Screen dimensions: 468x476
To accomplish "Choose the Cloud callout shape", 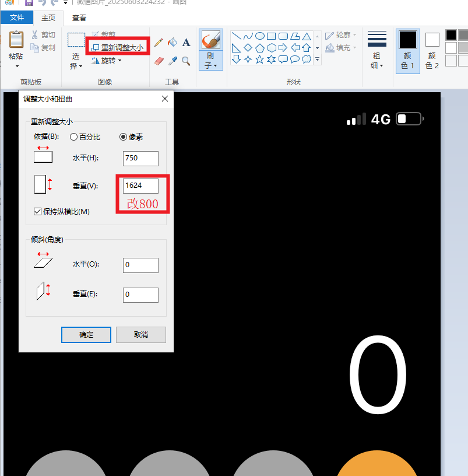I will (x=307, y=59).
